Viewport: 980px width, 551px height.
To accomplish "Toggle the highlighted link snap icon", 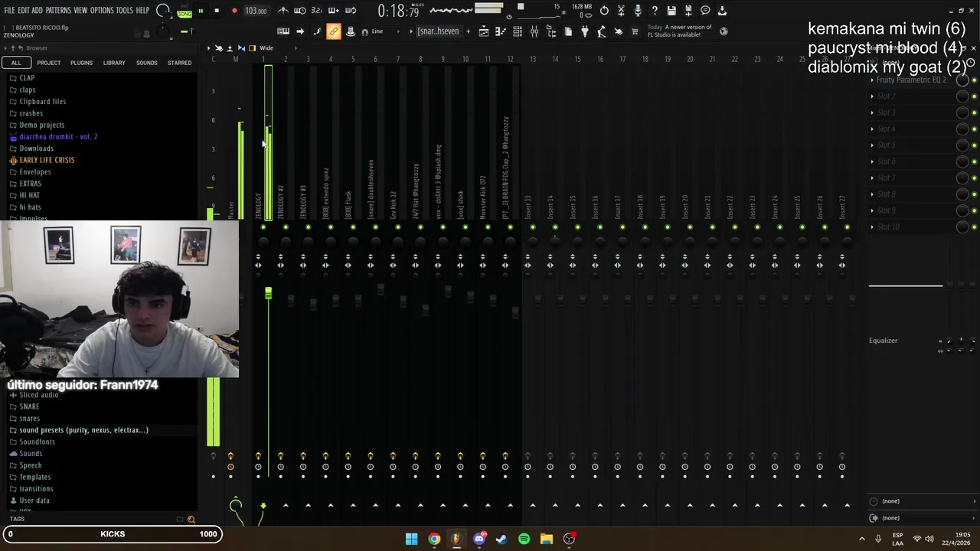I will 333,31.
